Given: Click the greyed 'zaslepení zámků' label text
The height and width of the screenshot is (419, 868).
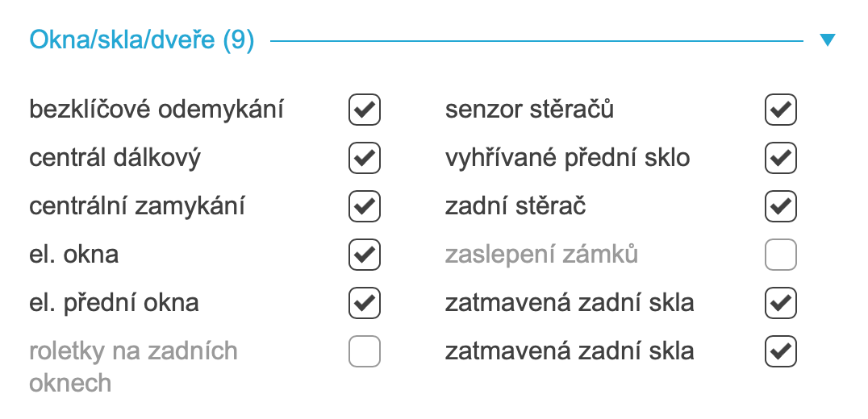Looking at the screenshot, I should click(x=541, y=255).
